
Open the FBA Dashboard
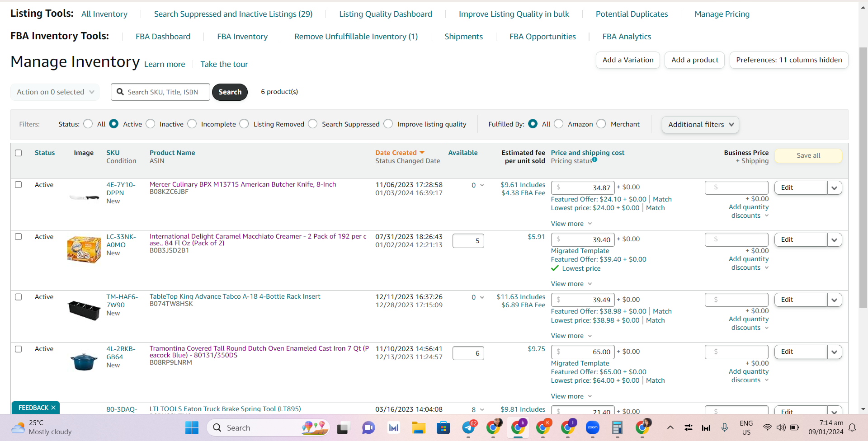163,37
